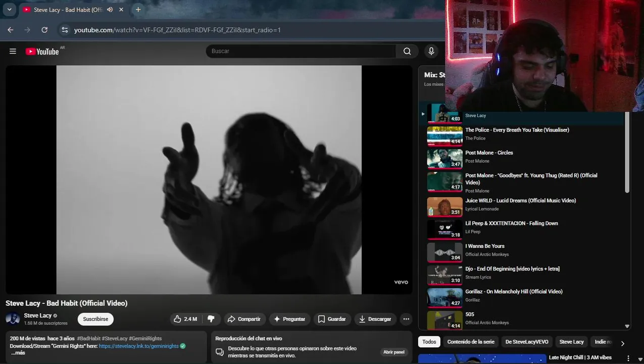Share the video with Compartir
Screen dimensions: 644x364
click(x=244, y=319)
